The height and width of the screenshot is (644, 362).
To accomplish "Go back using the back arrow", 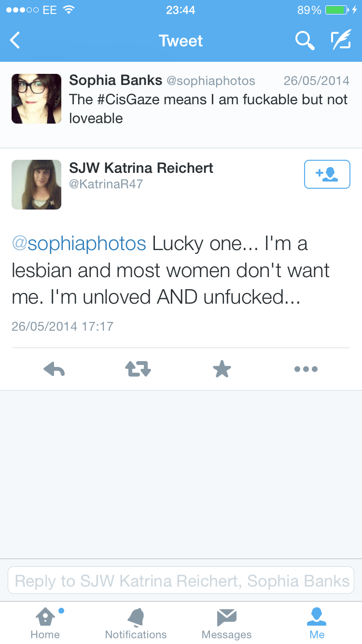I will [x=15, y=41].
